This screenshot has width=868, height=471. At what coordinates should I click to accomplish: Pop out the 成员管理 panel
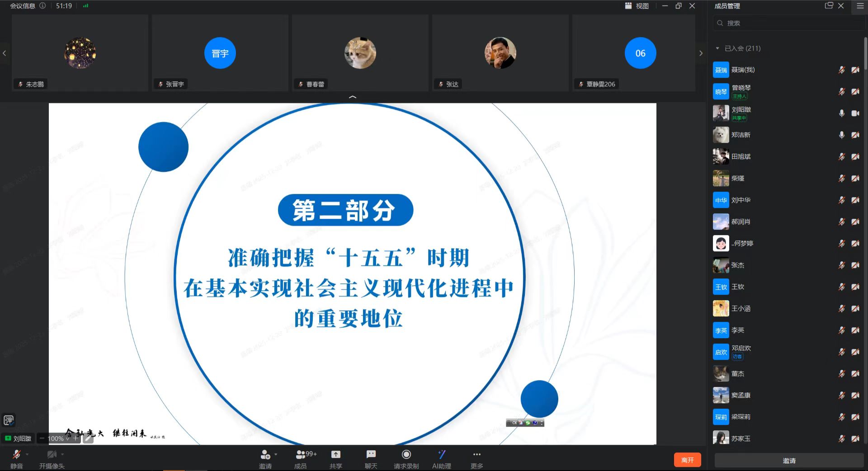click(829, 6)
